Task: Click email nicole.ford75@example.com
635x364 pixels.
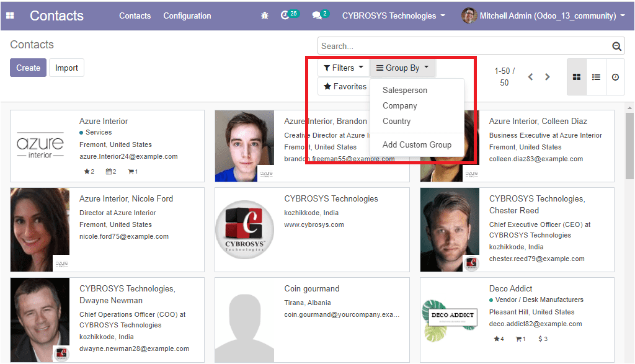Action: click(x=124, y=236)
